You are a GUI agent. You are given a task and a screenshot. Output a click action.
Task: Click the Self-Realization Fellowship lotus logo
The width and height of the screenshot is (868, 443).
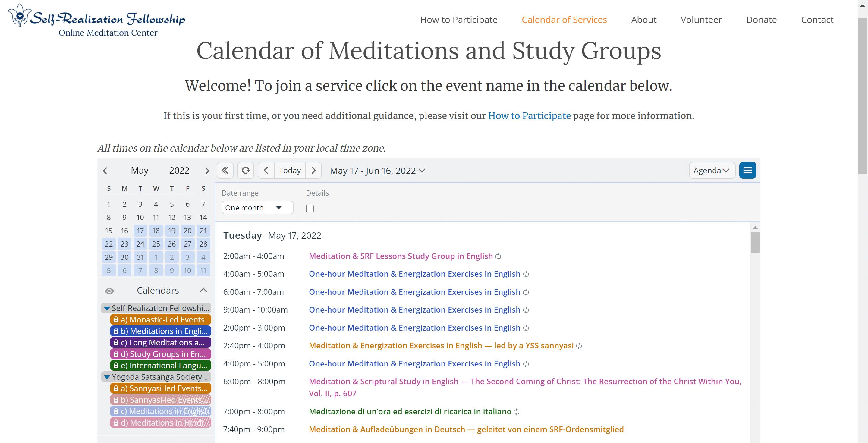tap(20, 15)
